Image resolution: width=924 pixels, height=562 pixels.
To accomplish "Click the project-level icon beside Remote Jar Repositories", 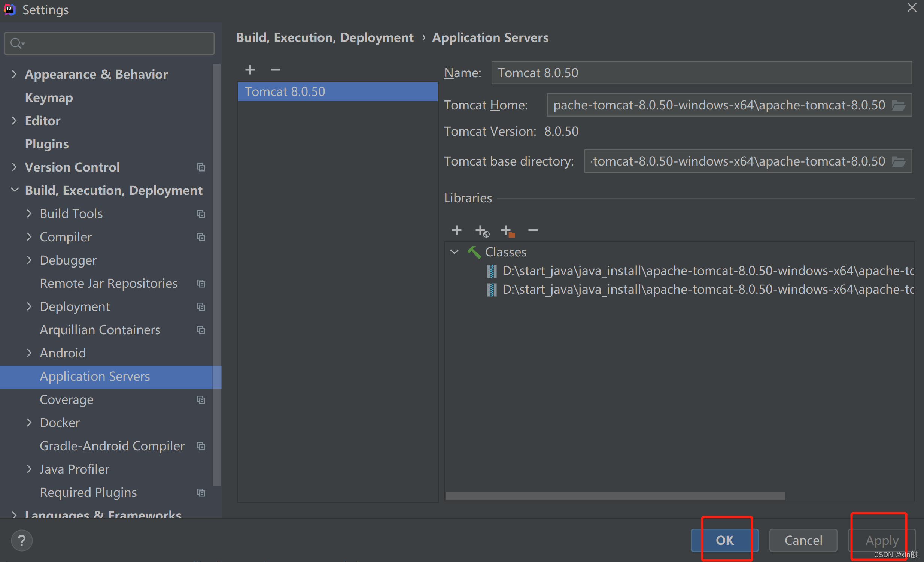I will [201, 284].
